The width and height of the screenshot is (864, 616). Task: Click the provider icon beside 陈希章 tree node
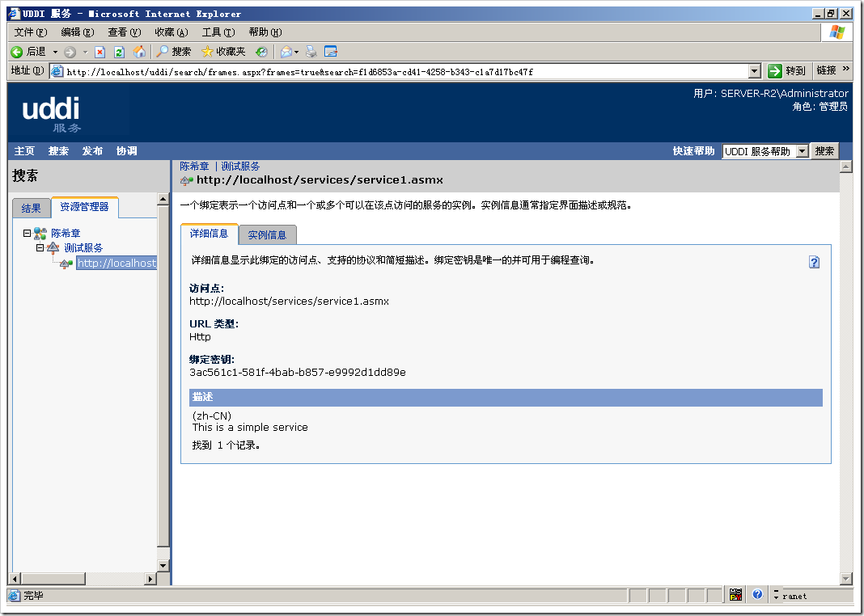40,234
